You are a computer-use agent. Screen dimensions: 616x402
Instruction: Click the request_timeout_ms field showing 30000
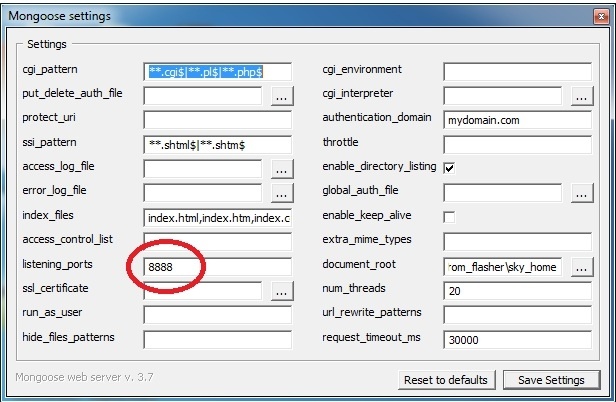(518, 340)
